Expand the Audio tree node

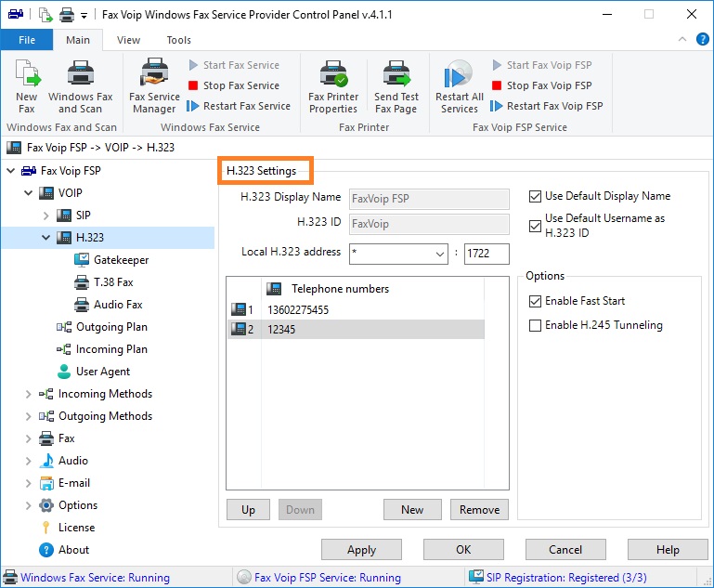pos(29,461)
